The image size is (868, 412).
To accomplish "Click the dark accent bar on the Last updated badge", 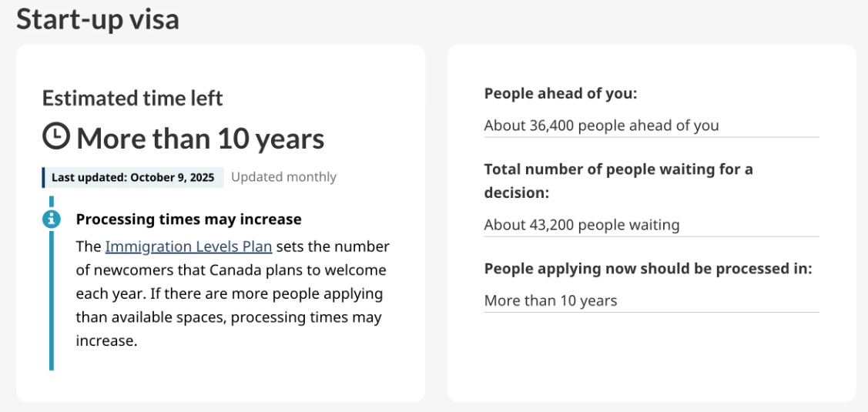I will pos(44,177).
